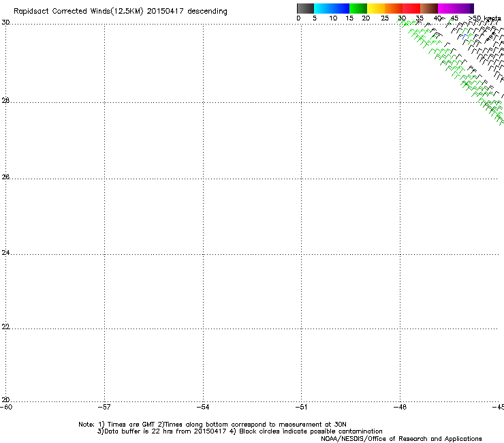Screen dimensions: 504x443
Task: Click the green 15-20 knots color band
Action: (x=358, y=8)
